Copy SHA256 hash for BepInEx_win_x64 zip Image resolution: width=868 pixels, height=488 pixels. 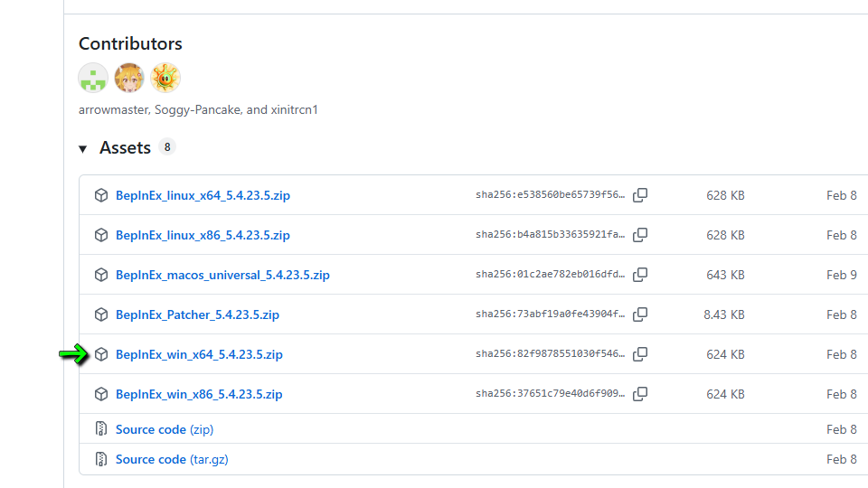coord(640,354)
